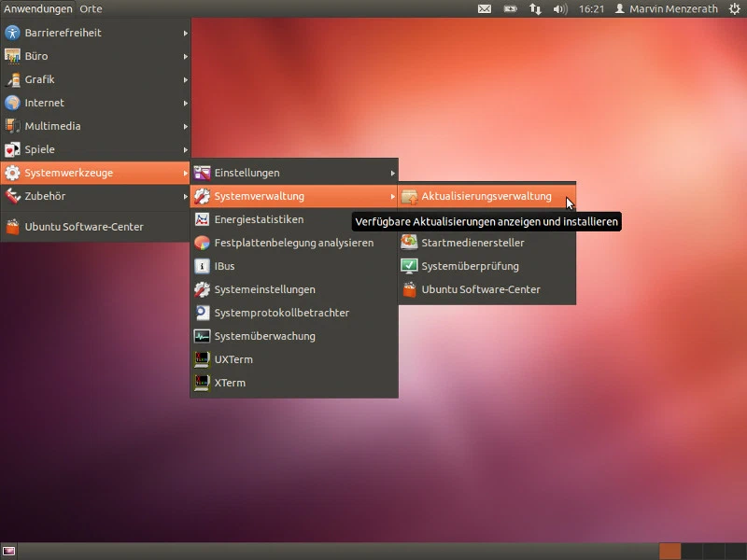Viewport: 747px width, 560px height.
Task: Open the IBus entry
Action: (294, 266)
